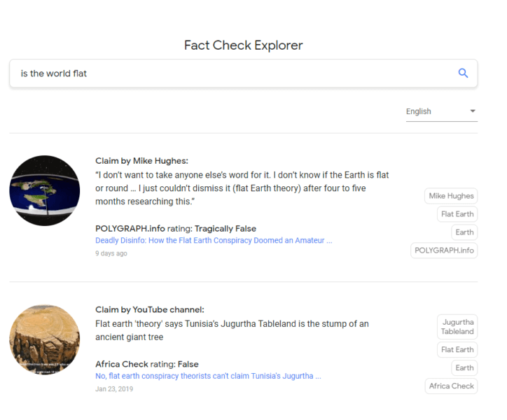Select Flat Earth tag in Mike Hughes result
507x420 pixels.
457,214
